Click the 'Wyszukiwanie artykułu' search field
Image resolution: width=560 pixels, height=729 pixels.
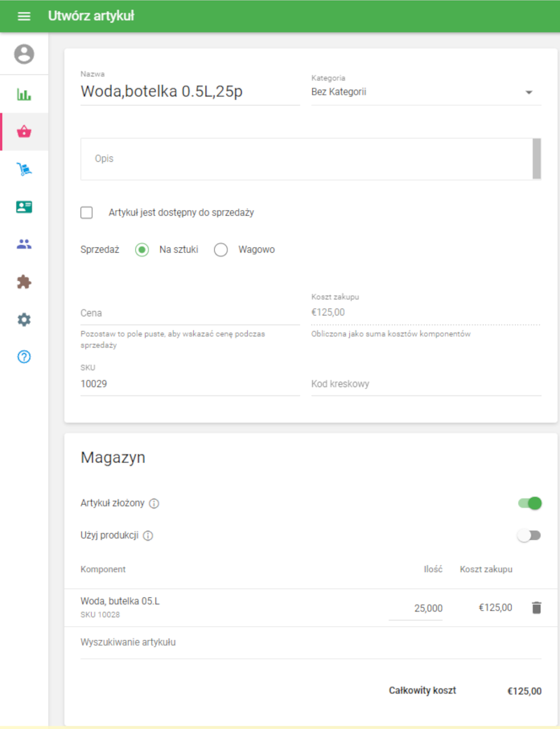[x=311, y=643]
